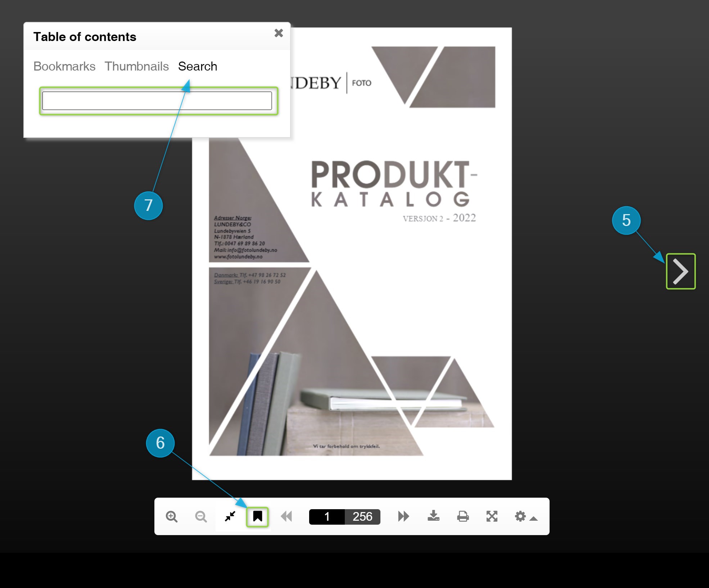This screenshot has height=588, width=709.
Task: Open settings gear menu in toolbar
Action: point(520,516)
